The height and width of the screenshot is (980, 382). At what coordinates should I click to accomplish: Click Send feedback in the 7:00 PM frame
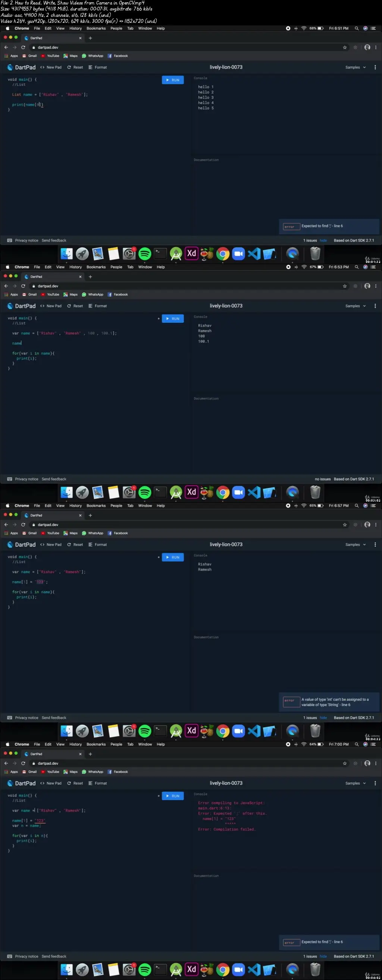click(54, 956)
